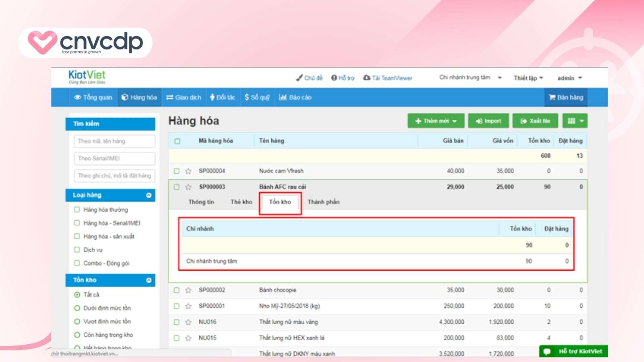The width and height of the screenshot is (644, 362).
Task: Switch to the Thẻ kho tab
Action: [242, 202]
